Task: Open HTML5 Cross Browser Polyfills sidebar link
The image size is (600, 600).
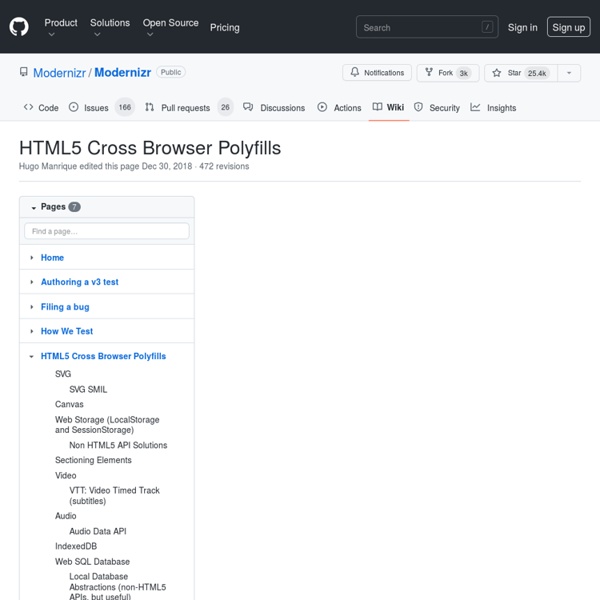Action: [x=103, y=356]
